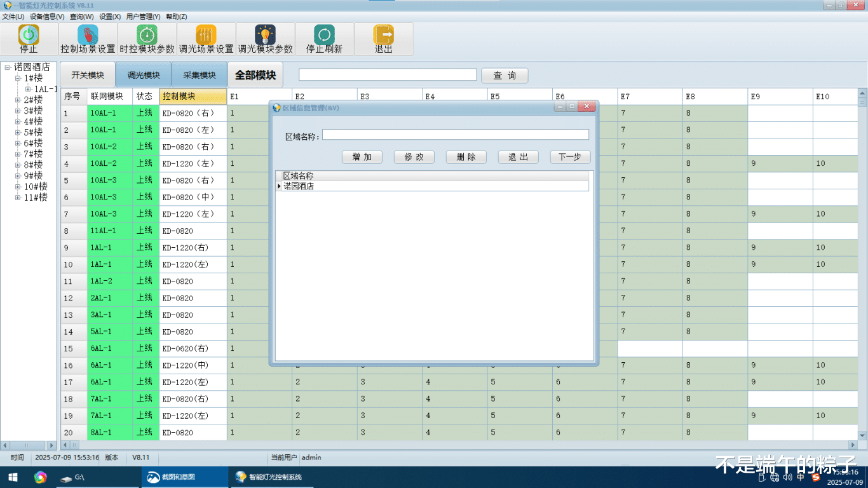
Task: Click 增加 in the 区域信息管理 dialog
Action: coord(362,157)
